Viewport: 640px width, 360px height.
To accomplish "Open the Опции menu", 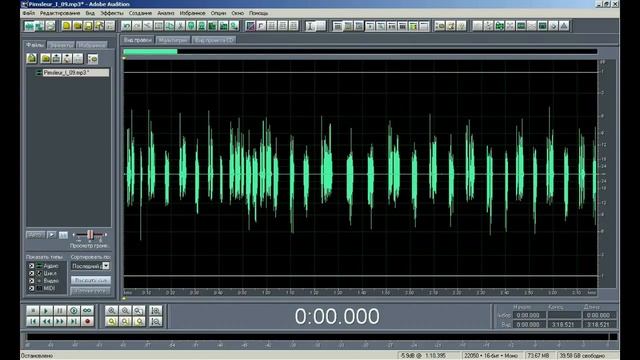I will (x=218, y=13).
